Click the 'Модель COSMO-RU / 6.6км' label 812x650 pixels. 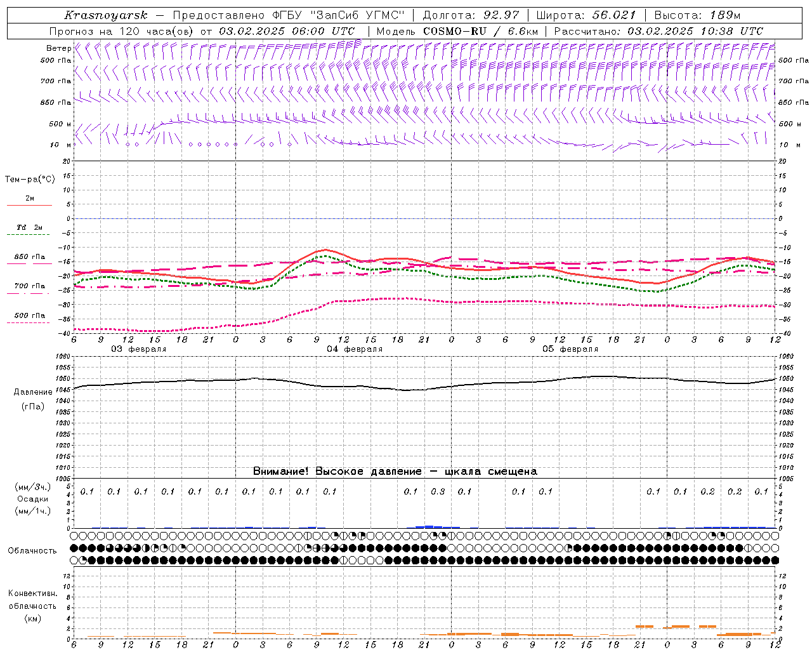click(457, 31)
